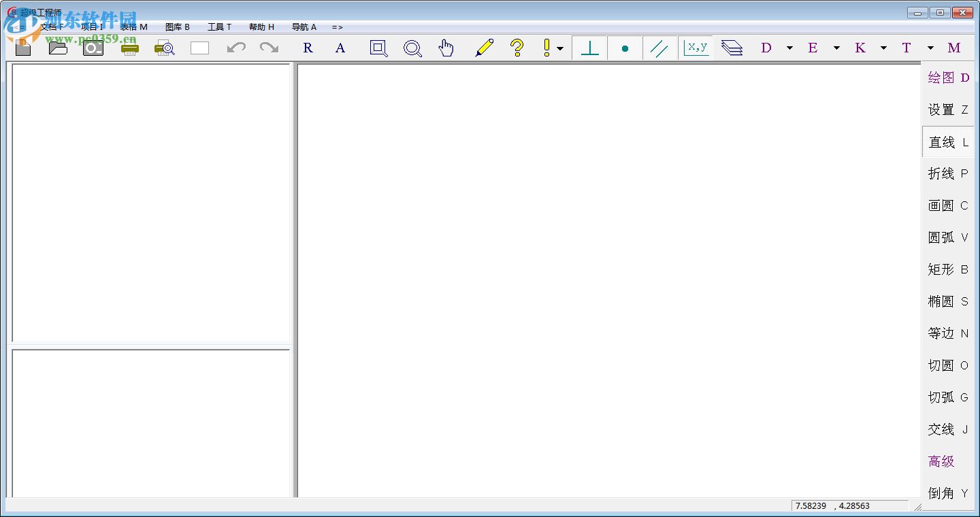Select the 切弧 G tangent arc tool
Screen dimensions: 980x517
pyautogui.click(x=948, y=397)
